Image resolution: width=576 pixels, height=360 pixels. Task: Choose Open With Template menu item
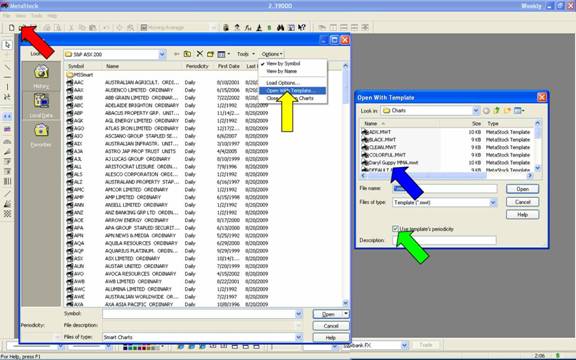coord(292,91)
